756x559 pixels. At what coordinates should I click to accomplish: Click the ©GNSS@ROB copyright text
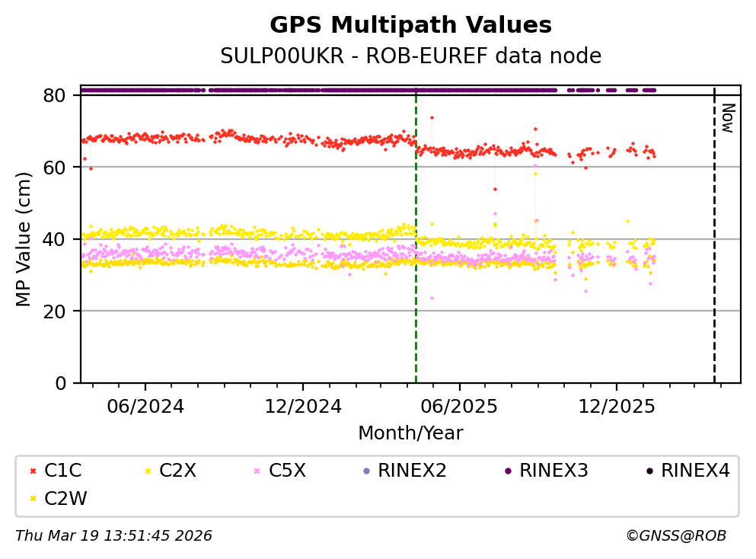[x=675, y=536]
